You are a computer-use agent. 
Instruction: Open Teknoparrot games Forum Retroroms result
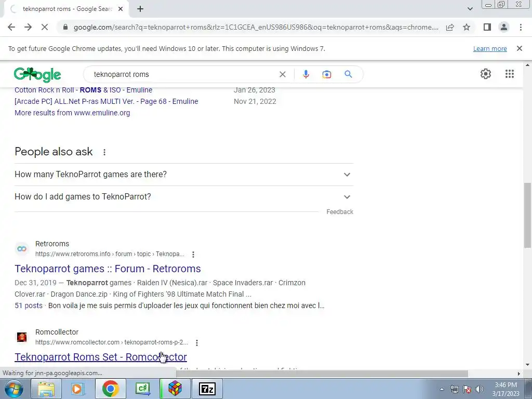coord(108,269)
